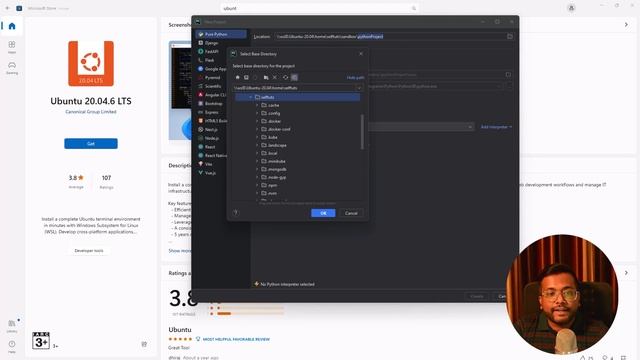Expand the .config folder
This screenshot has height=360, width=640.
[257, 113]
